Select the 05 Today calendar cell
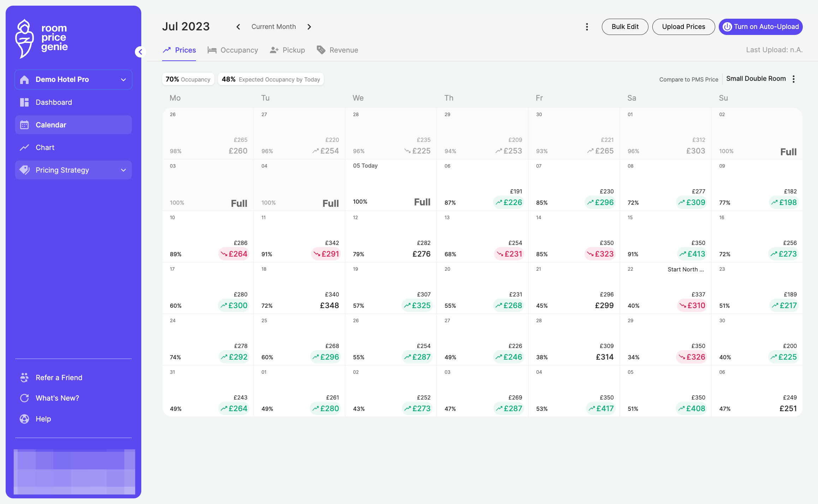The image size is (818, 504). (391, 185)
